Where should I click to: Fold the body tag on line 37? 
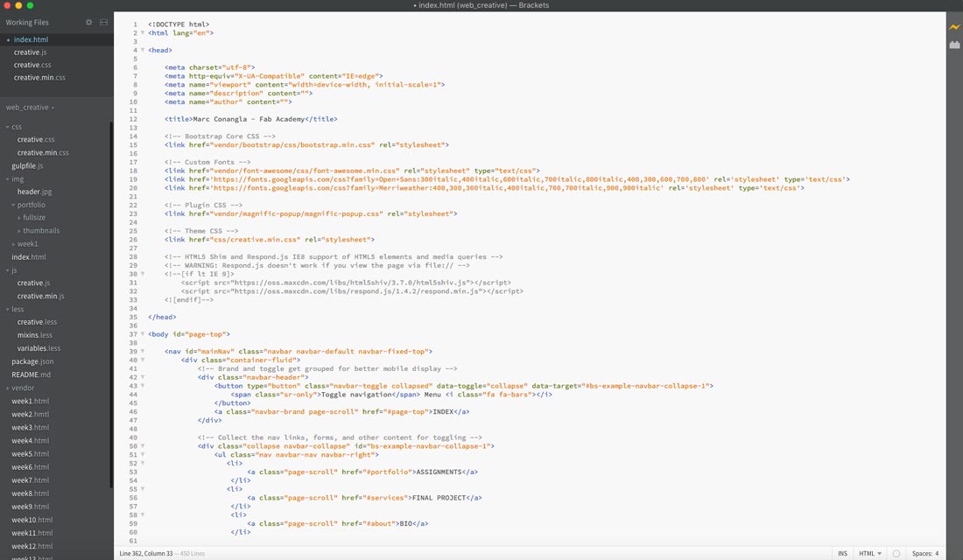click(143, 334)
